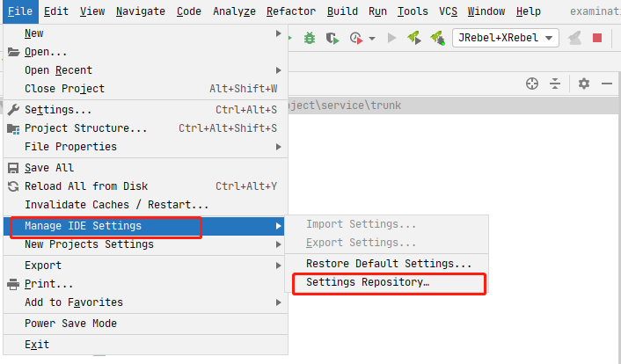Click the Profiler run icon

click(x=355, y=38)
